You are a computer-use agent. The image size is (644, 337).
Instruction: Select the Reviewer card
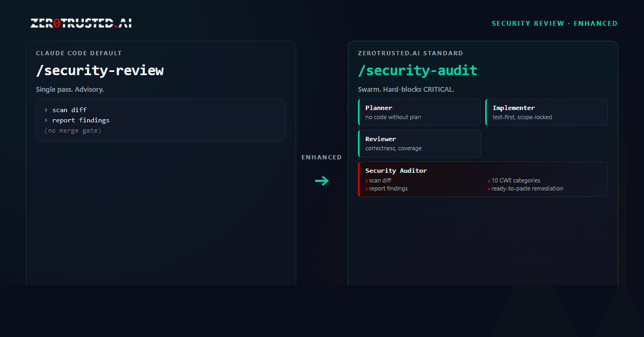pos(419,143)
